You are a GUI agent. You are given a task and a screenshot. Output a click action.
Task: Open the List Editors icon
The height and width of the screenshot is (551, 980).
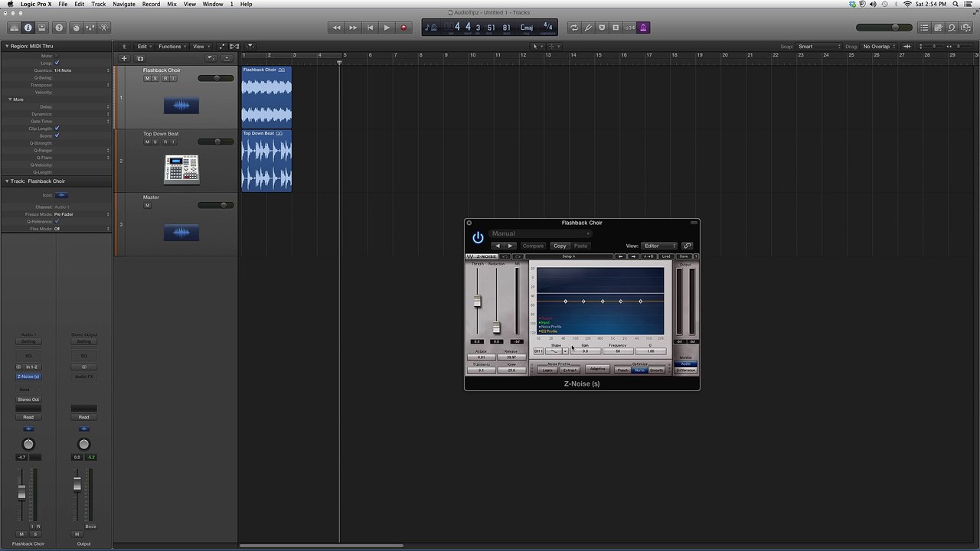[924, 28]
